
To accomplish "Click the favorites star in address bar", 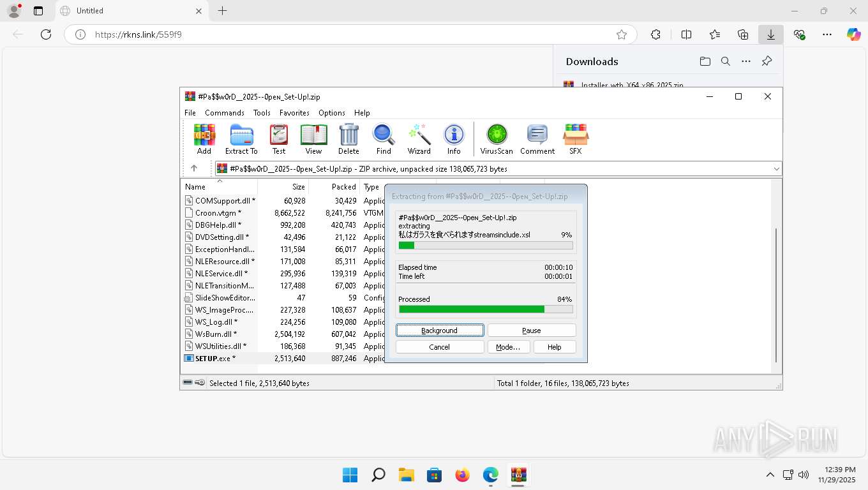I will point(622,34).
